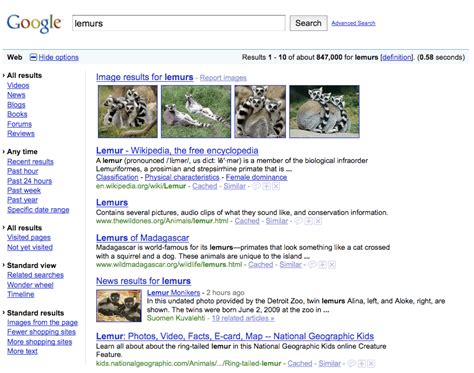This screenshot has height=373, width=474.
Task: Open the Lemur Monikers news article
Action: coord(173,293)
